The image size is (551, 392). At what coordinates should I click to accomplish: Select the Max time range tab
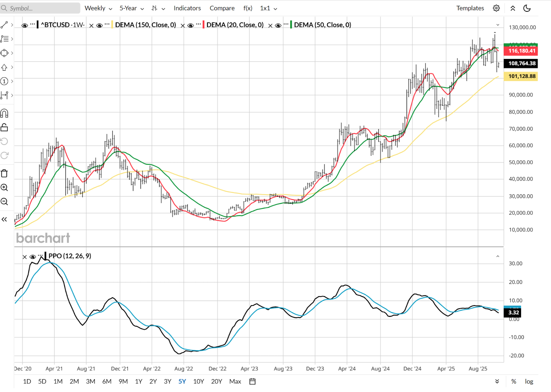pyautogui.click(x=235, y=381)
